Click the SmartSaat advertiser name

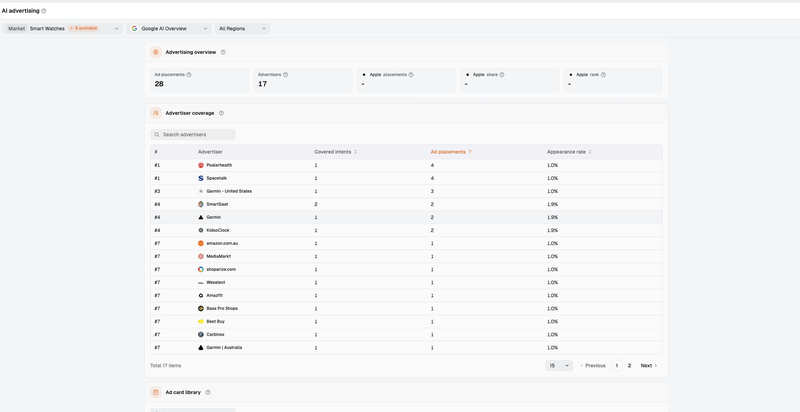(217, 204)
